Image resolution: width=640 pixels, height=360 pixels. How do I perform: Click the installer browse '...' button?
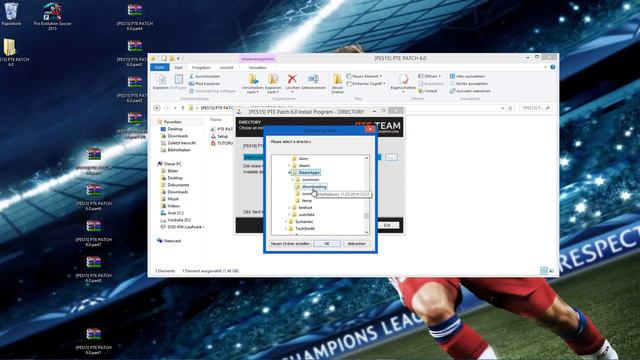[391, 157]
